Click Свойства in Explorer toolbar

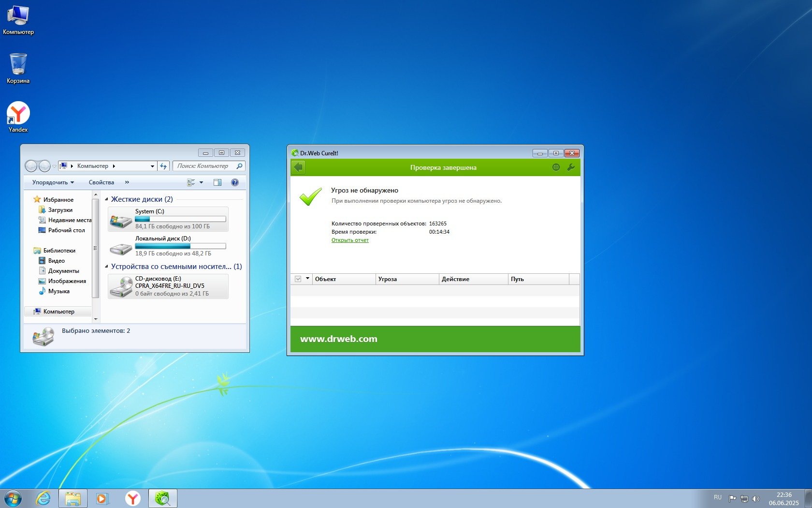101,182
